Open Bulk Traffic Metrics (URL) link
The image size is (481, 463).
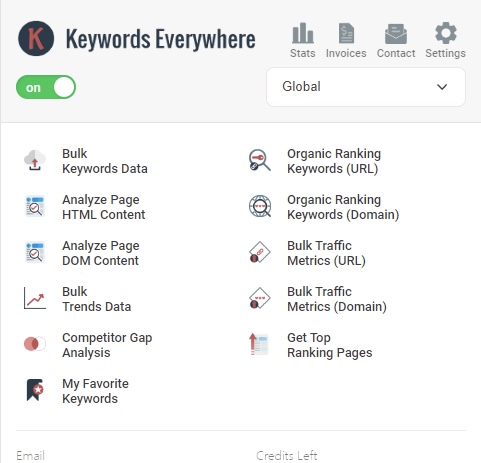pos(326,253)
